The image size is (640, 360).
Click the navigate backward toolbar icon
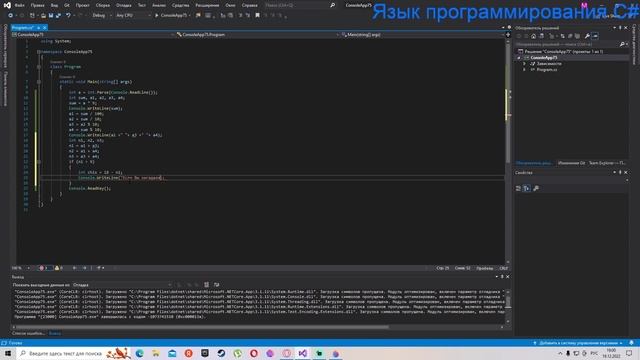click(10, 16)
